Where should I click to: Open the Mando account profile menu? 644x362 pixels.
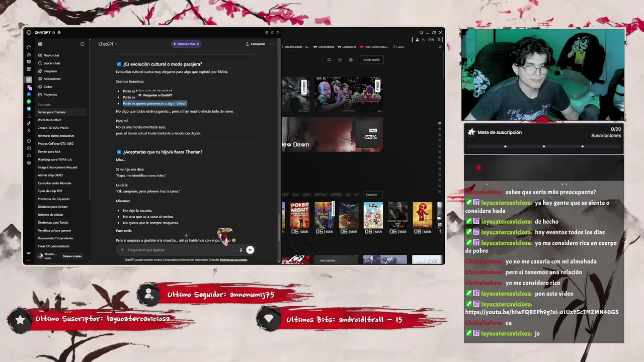click(x=48, y=256)
